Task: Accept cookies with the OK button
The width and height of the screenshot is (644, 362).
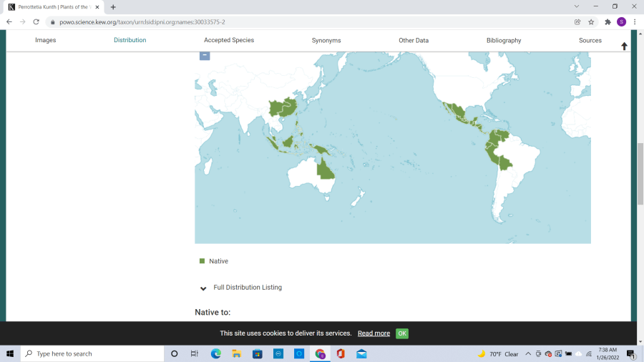Action: 402,333
